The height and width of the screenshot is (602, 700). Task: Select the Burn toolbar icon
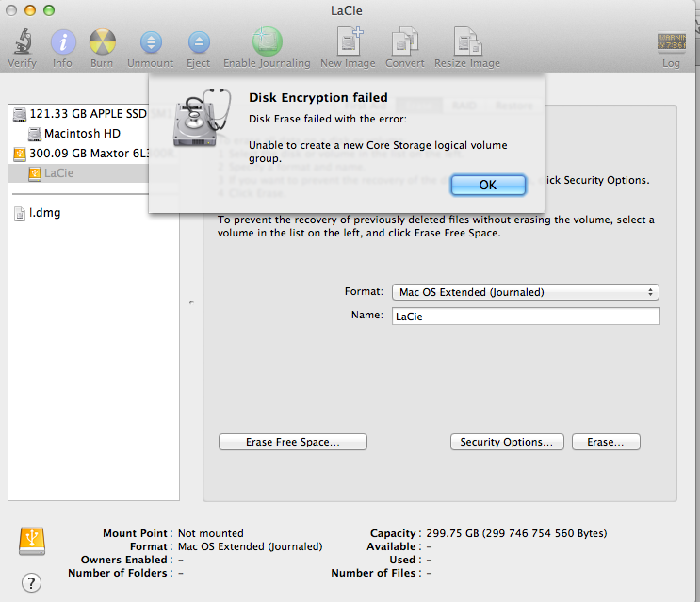coord(103,42)
